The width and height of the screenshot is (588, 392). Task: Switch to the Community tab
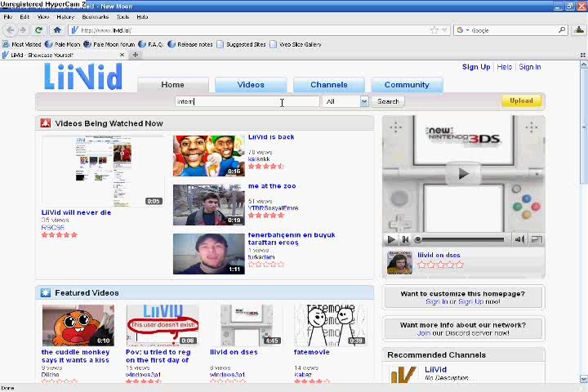407,84
